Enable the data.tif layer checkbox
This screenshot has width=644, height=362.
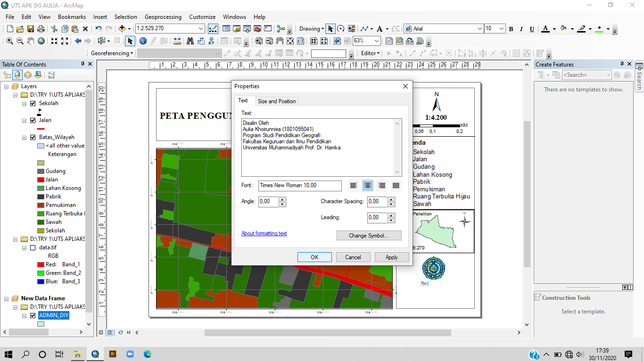pos(33,247)
